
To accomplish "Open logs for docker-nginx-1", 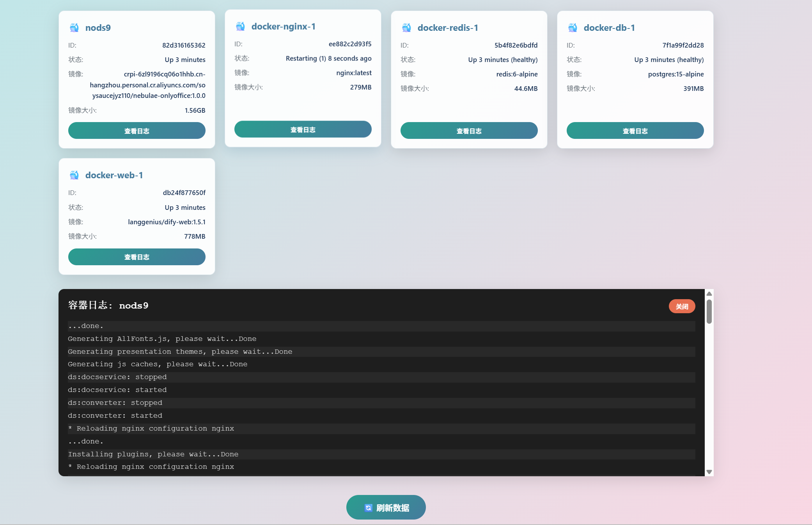I will point(303,129).
